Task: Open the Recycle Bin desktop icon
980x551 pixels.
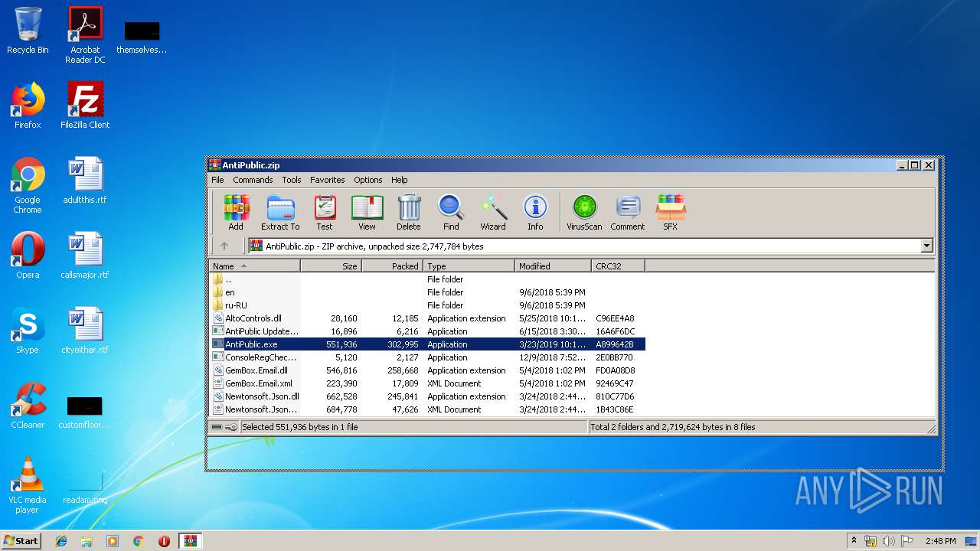Action: (x=28, y=31)
